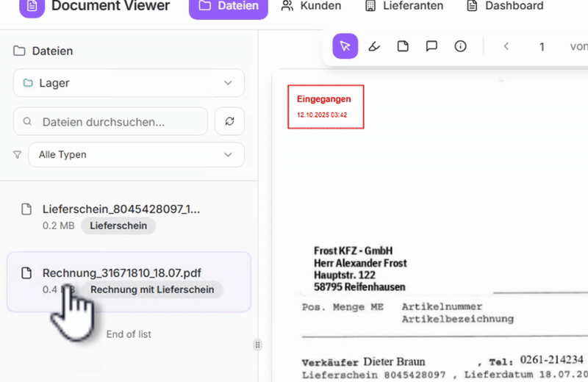The width and height of the screenshot is (588, 382).
Task: Open the Alle Typen filter dropdown
Action: pyautogui.click(x=136, y=155)
